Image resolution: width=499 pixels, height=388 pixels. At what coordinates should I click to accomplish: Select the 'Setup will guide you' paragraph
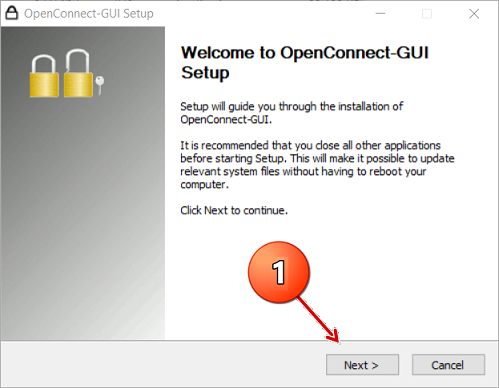(292, 113)
